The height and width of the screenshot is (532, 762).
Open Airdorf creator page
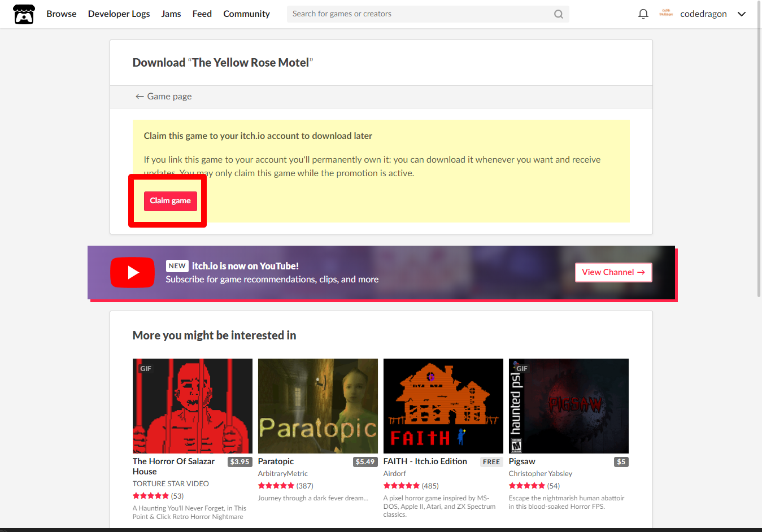395,474
